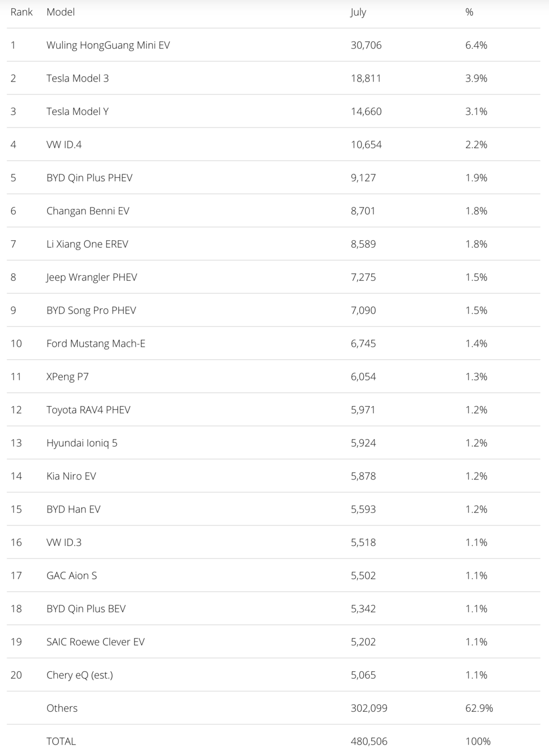549x756 pixels.
Task: Select the GAC Aion S model cell
Action: [71, 576]
